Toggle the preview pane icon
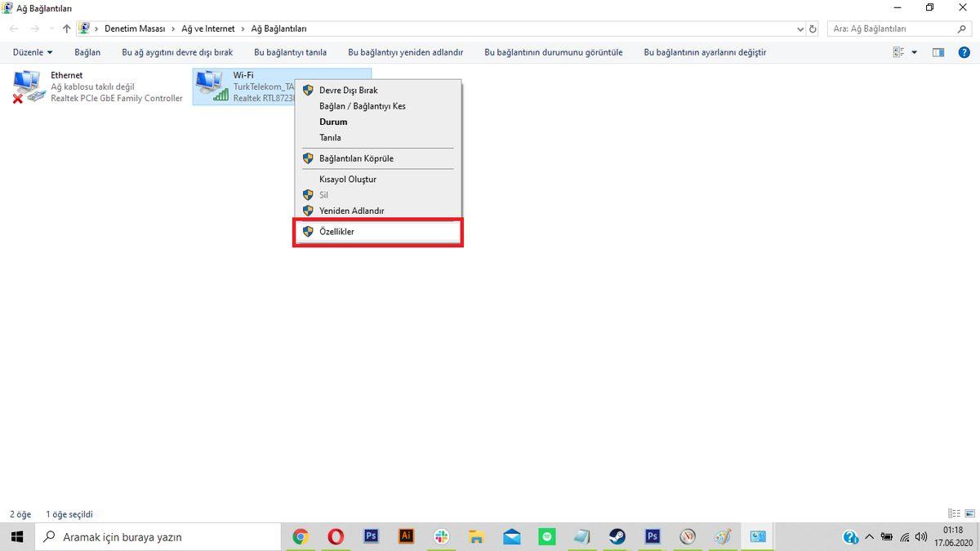 (x=938, y=52)
